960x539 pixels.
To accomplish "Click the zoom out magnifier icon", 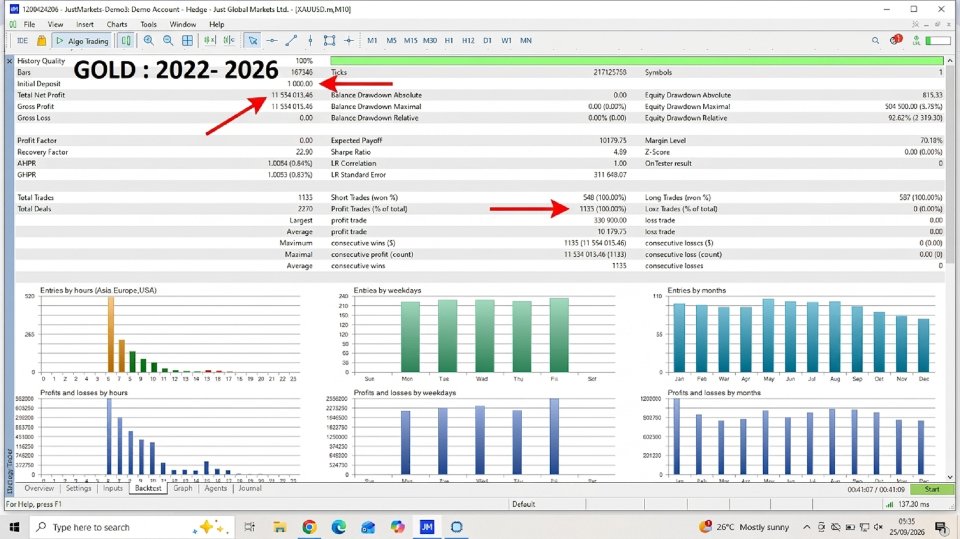I will click(168, 40).
